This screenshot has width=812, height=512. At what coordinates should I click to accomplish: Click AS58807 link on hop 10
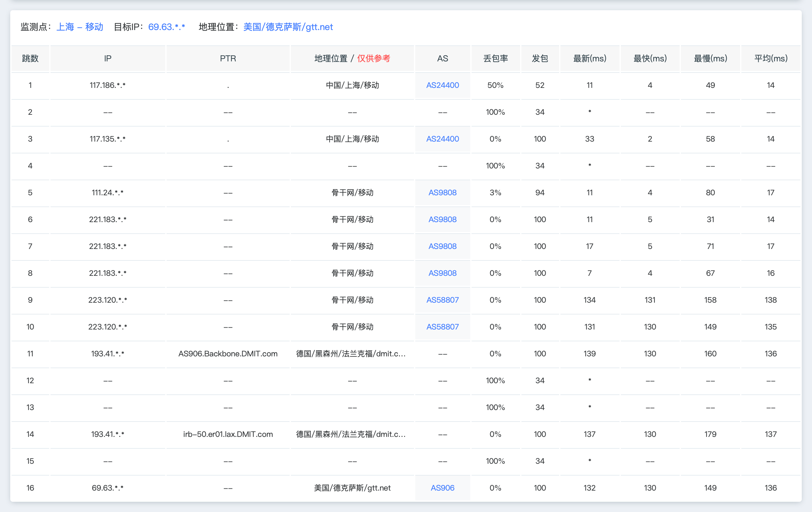click(442, 327)
